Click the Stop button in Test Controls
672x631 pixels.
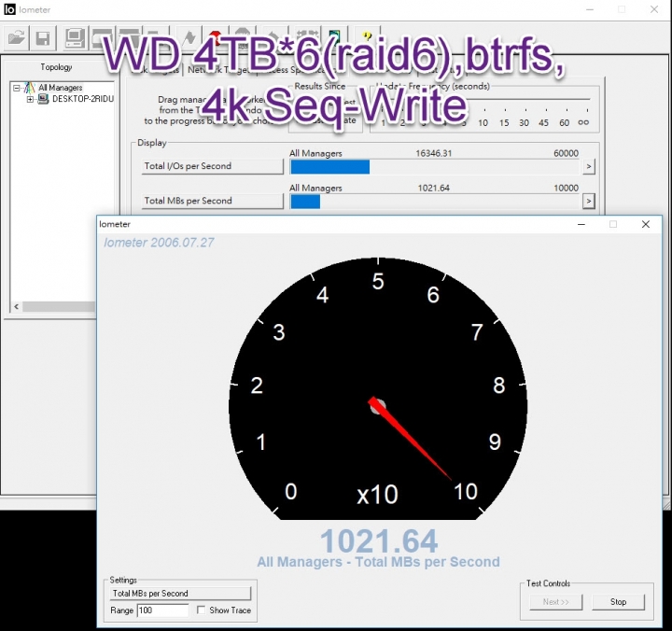click(618, 602)
